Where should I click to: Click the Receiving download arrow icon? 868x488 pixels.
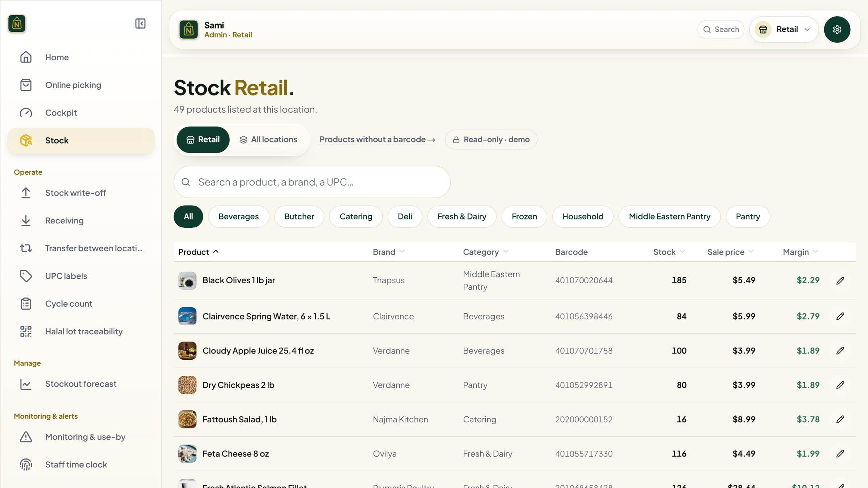click(x=26, y=221)
